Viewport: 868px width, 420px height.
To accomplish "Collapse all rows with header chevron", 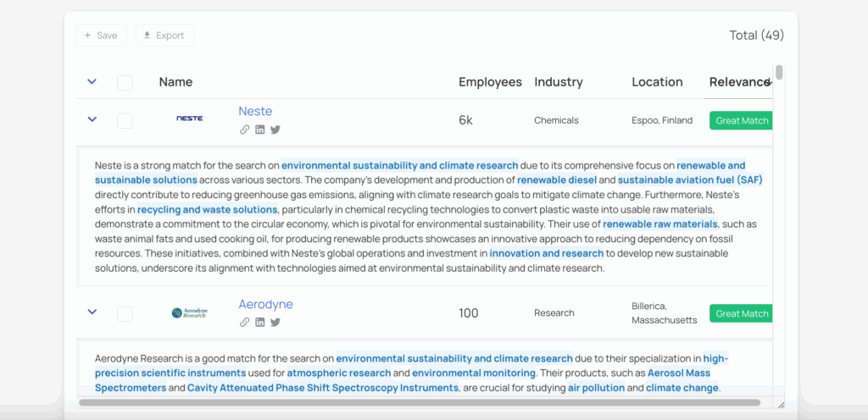I will point(92,82).
